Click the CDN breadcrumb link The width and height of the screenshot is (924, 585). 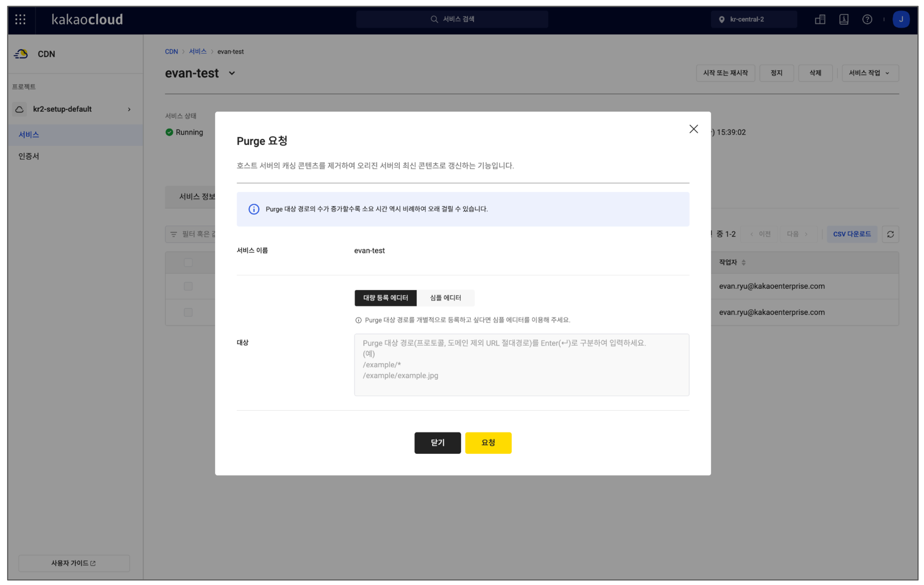coord(171,51)
